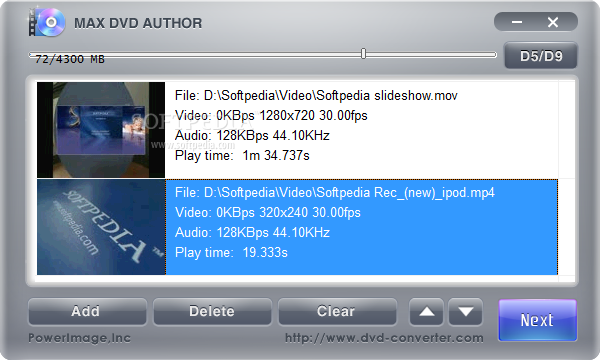The height and width of the screenshot is (360, 600).
Task: Minimize the MAX DVD AUTHOR window
Action: click(x=517, y=22)
